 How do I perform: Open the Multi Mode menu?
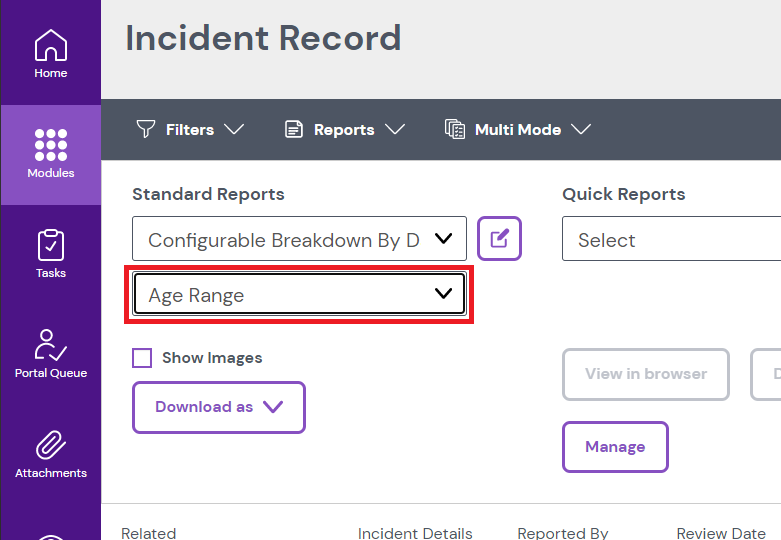(518, 129)
